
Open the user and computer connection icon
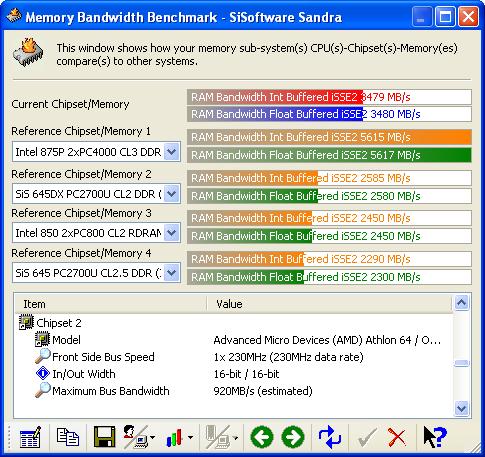click(135, 437)
